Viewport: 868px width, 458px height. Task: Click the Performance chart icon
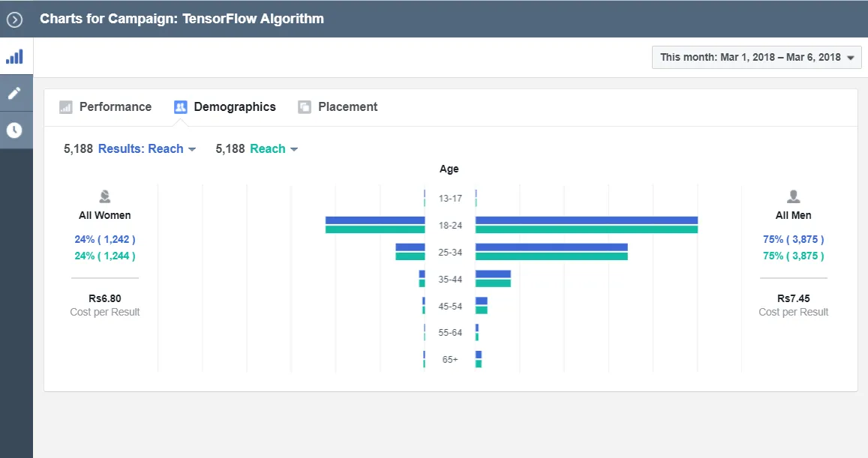[66, 106]
